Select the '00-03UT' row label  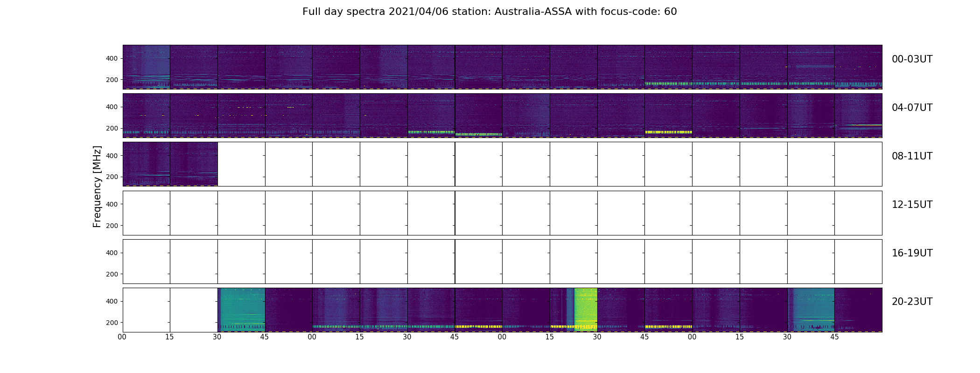(x=912, y=59)
